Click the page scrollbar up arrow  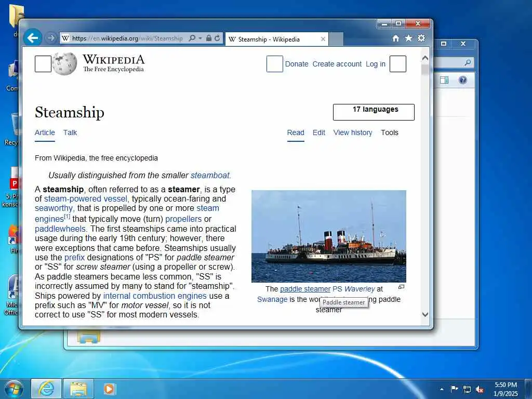pyautogui.click(x=425, y=58)
